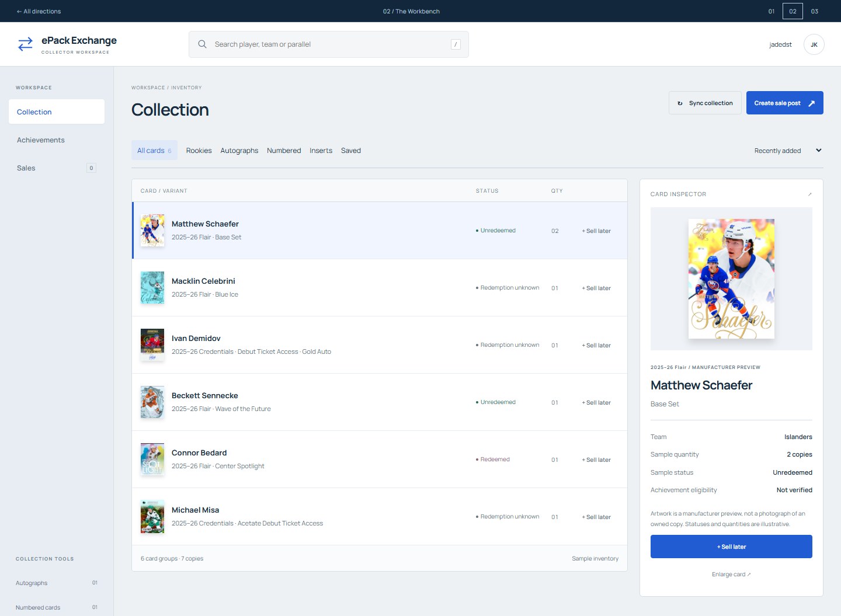Viewport: 841px width, 616px height.
Task: Click the QTY column header
Action: tap(557, 191)
